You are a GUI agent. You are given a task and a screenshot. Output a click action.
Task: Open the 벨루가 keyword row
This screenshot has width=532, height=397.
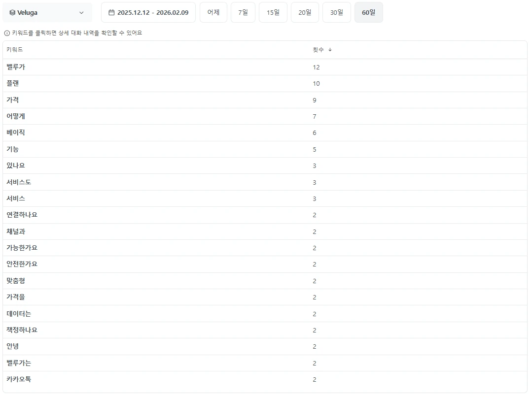pos(16,67)
